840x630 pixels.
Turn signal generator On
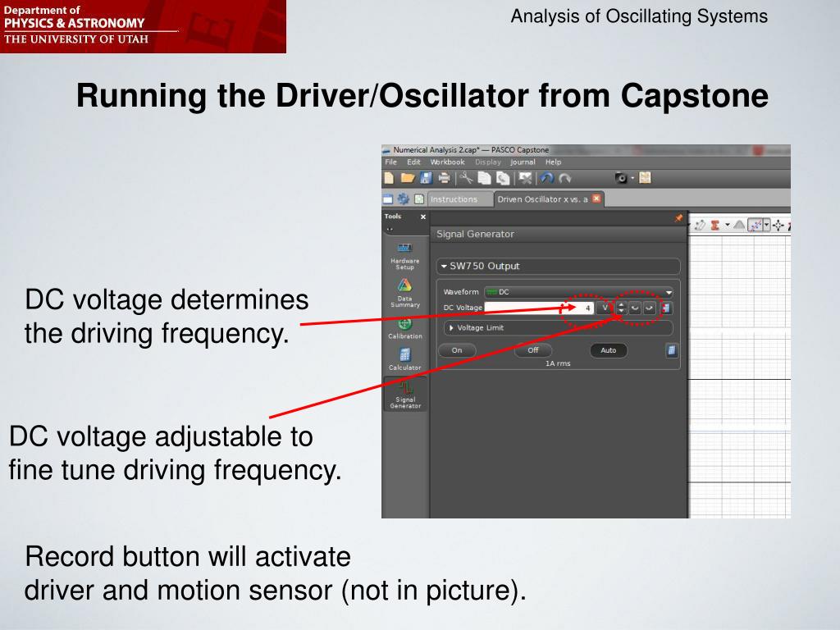click(457, 350)
